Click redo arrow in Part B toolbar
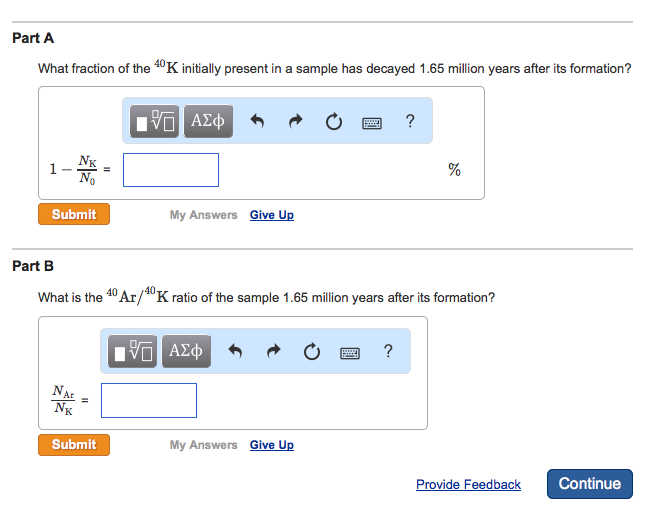The width and height of the screenshot is (654, 513). pos(273,352)
